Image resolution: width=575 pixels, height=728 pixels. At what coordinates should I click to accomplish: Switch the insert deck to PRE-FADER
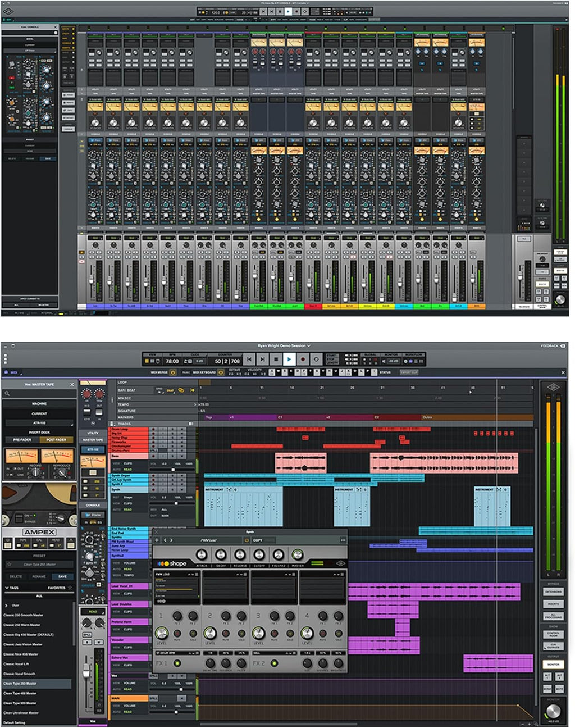22,439
